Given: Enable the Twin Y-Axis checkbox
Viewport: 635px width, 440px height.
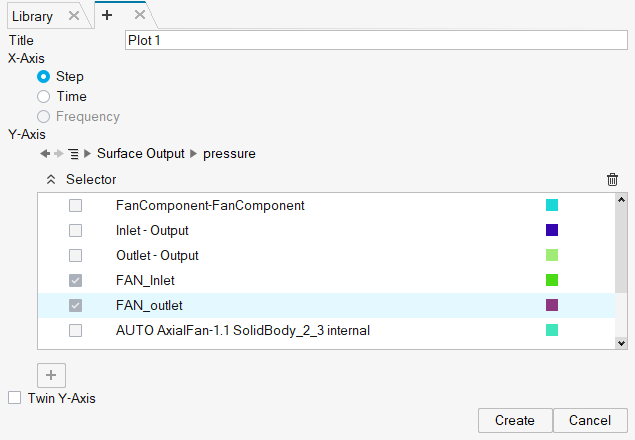Looking at the screenshot, I should [x=15, y=398].
